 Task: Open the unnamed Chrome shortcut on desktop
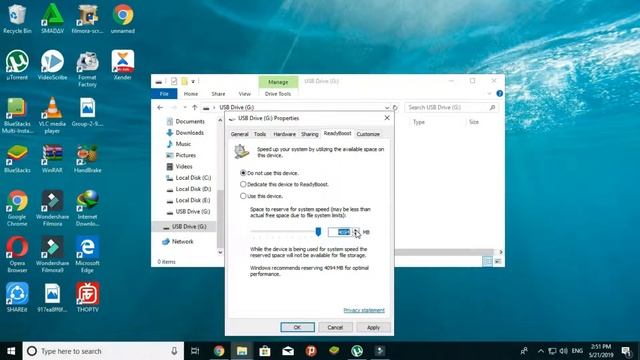pos(123,19)
